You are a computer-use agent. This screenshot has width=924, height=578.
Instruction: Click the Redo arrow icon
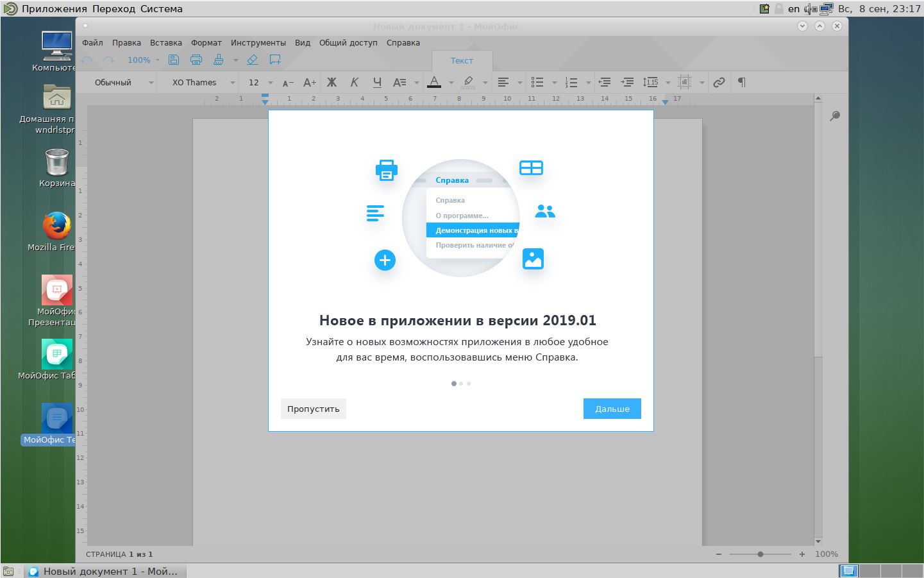coord(109,60)
